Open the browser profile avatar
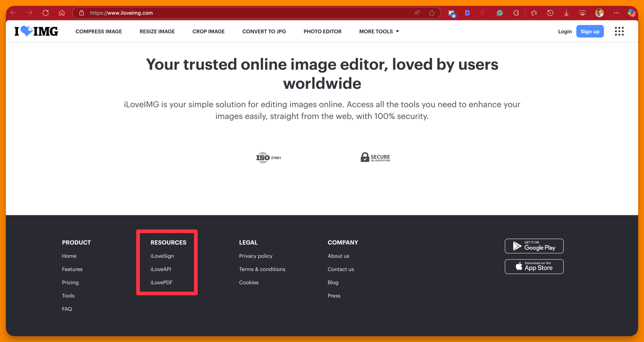 click(599, 13)
